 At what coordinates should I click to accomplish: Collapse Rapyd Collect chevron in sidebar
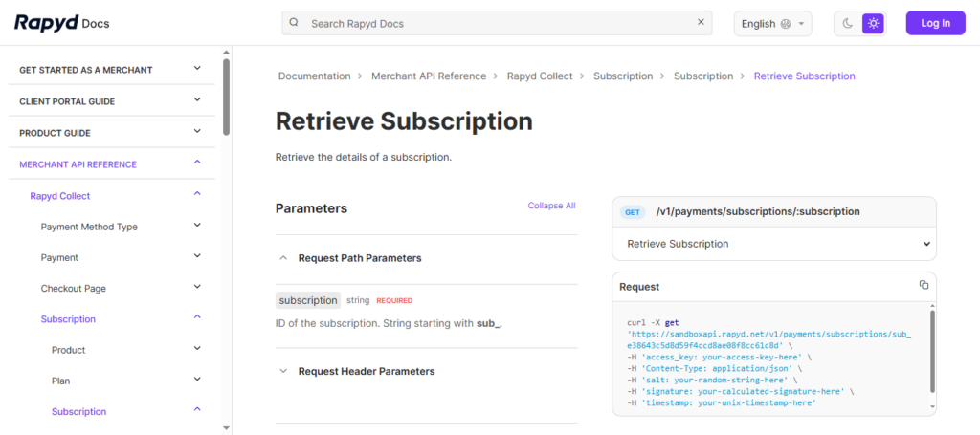197,193
